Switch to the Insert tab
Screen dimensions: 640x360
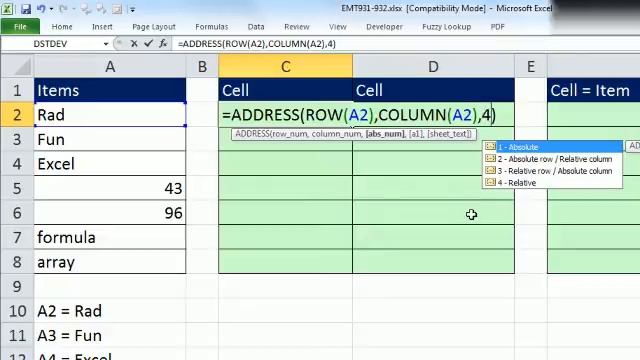tap(102, 27)
